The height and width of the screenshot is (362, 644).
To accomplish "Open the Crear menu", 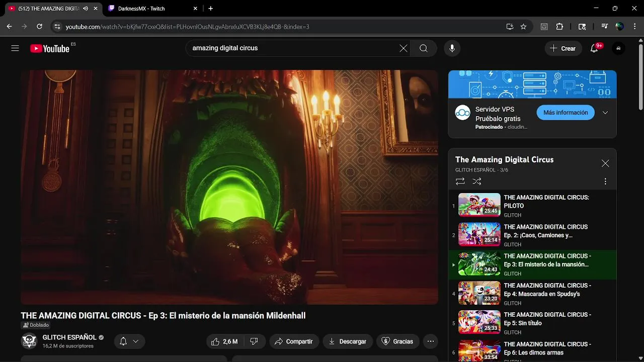I will (x=563, y=48).
